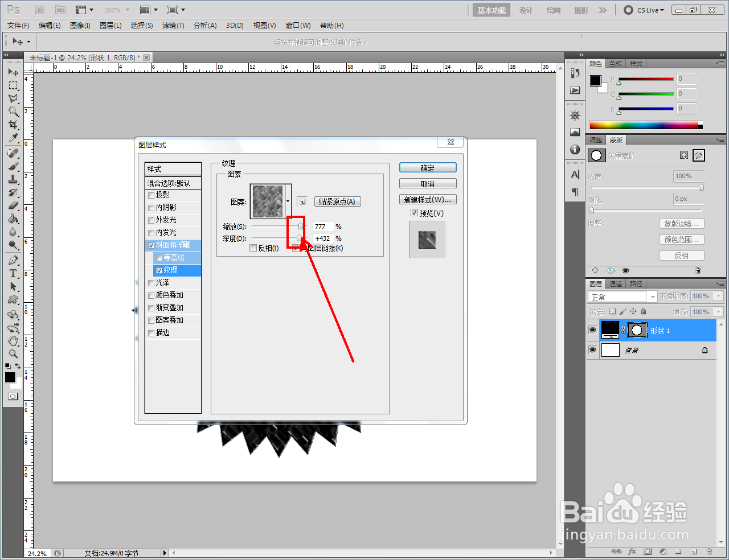
Task: Switch to the 色板 swatches tab
Action: [x=616, y=64]
